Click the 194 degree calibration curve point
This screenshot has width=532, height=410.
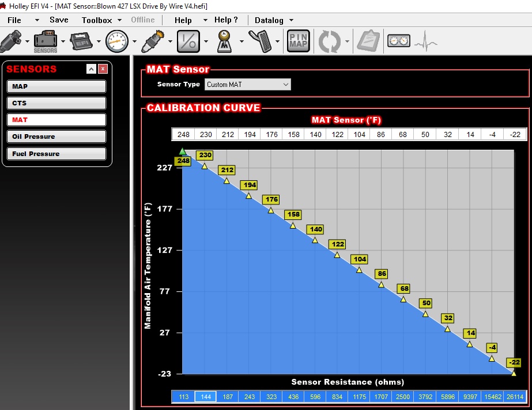coord(249,196)
